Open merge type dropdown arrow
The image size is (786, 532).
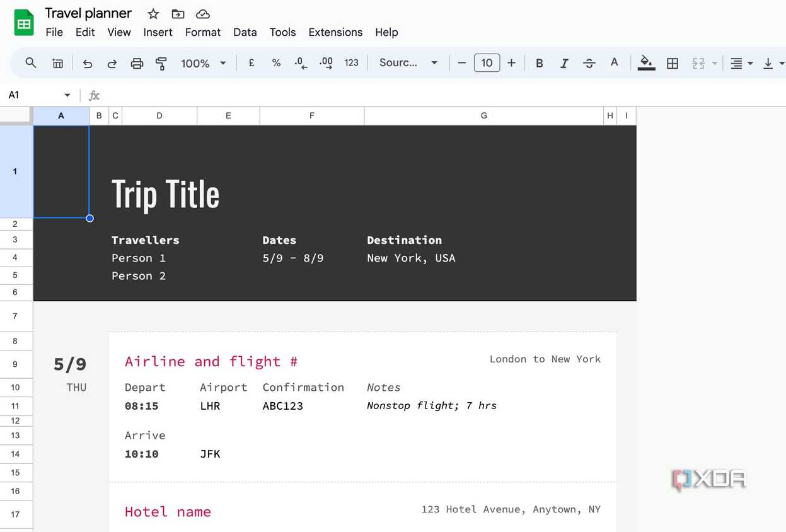(714, 63)
